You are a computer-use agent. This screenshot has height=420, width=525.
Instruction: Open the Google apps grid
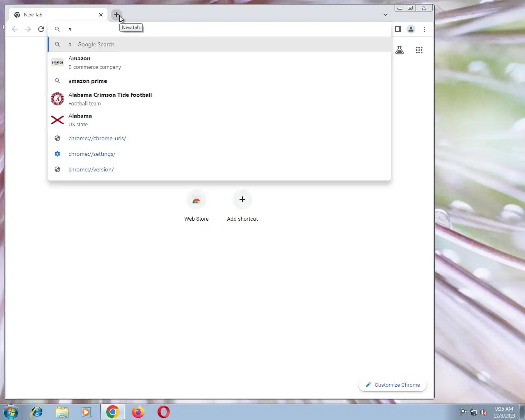(419, 50)
